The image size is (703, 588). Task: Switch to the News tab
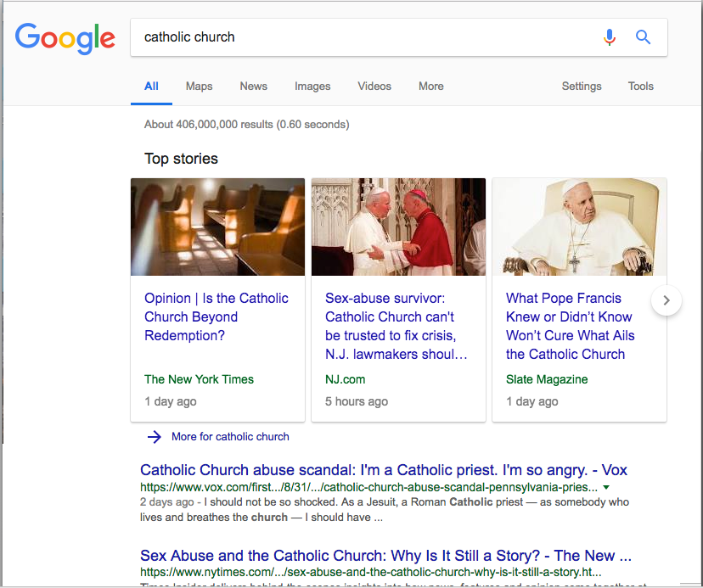pos(253,86)
